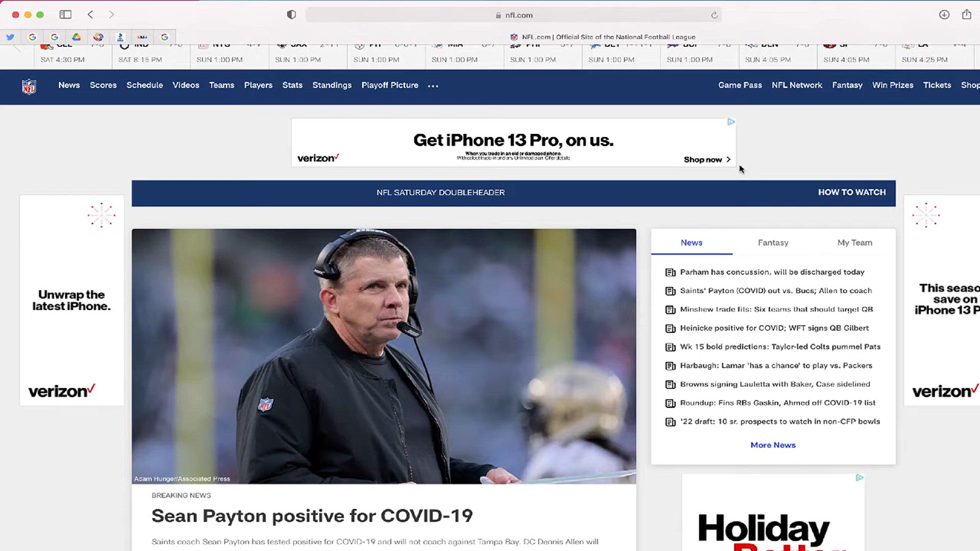Open the privacy report shield icon
980x551 pixels.
pos(291,15)
